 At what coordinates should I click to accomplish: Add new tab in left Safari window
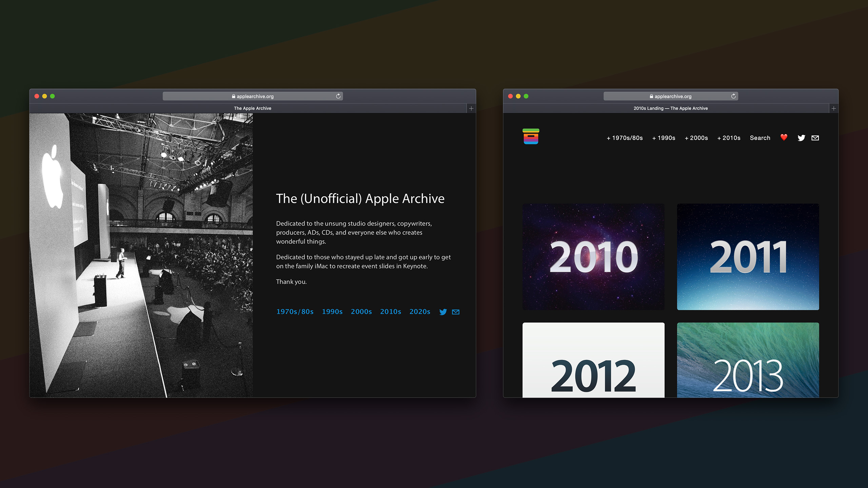[x=471, y=108]
